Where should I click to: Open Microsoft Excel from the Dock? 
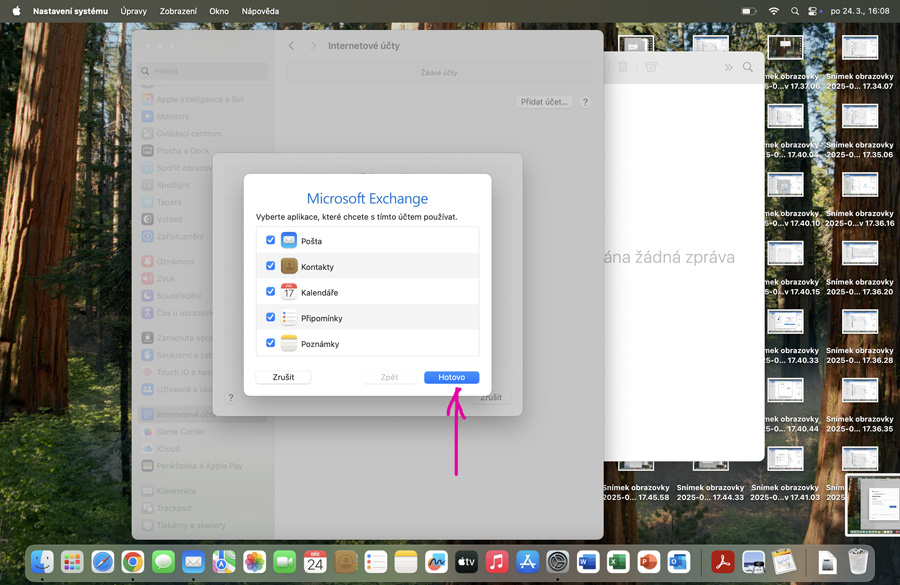(618, 562)
